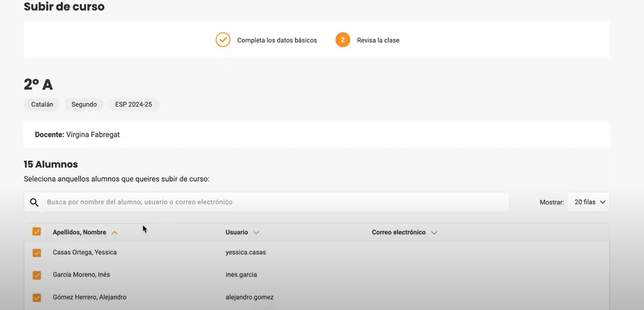
Task: Click Correo electrónico column header
Action: (x=399, y=233)
